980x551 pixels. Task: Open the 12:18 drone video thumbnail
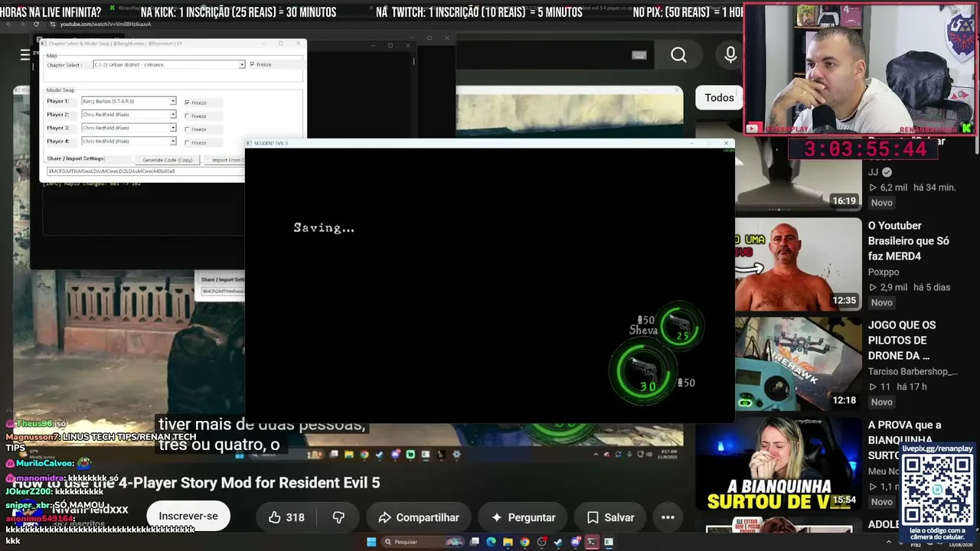tap(799, 363)
